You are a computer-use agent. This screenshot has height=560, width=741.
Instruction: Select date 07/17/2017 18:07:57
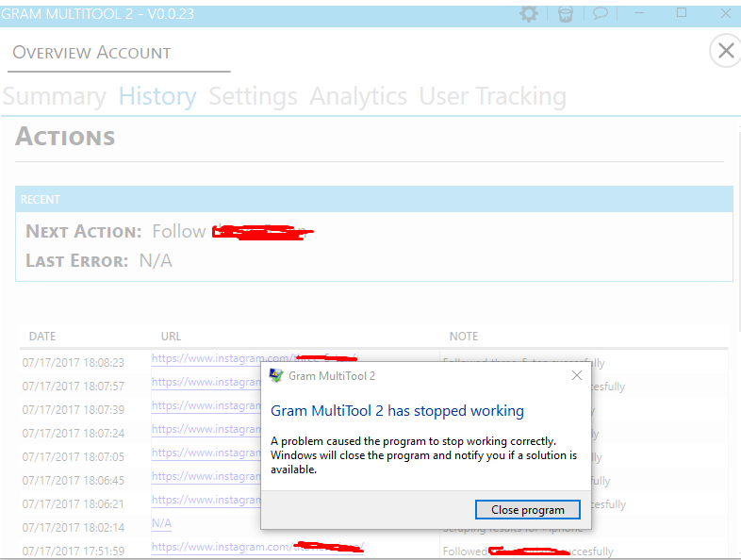(x=74, y=387)
